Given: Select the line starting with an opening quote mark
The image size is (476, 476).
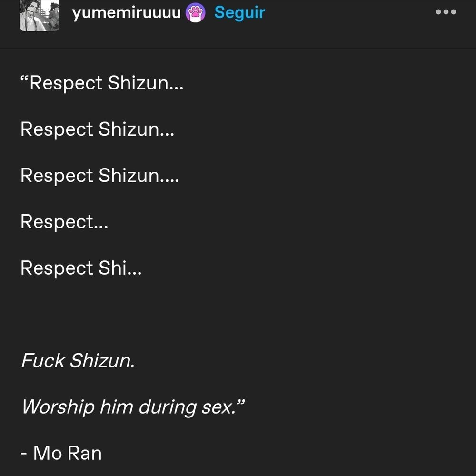Looking at the screenshot, I should pyautogui.click(x=102, y=83).
